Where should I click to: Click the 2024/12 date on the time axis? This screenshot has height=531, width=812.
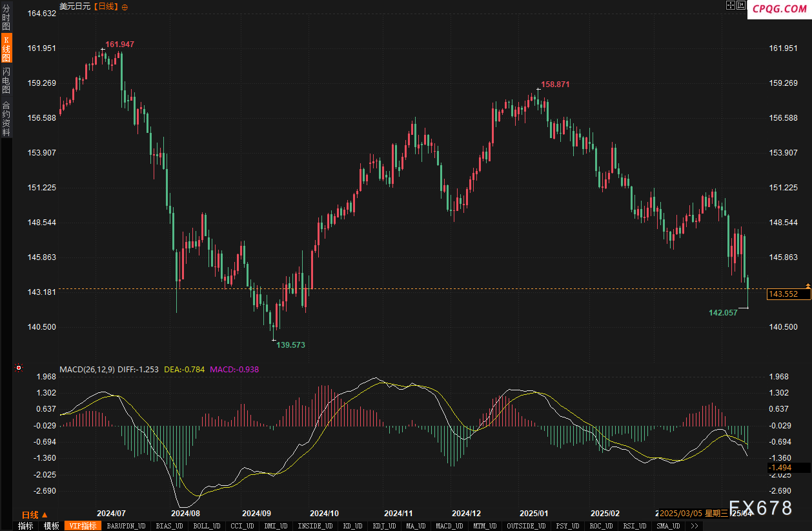point(466,514)
